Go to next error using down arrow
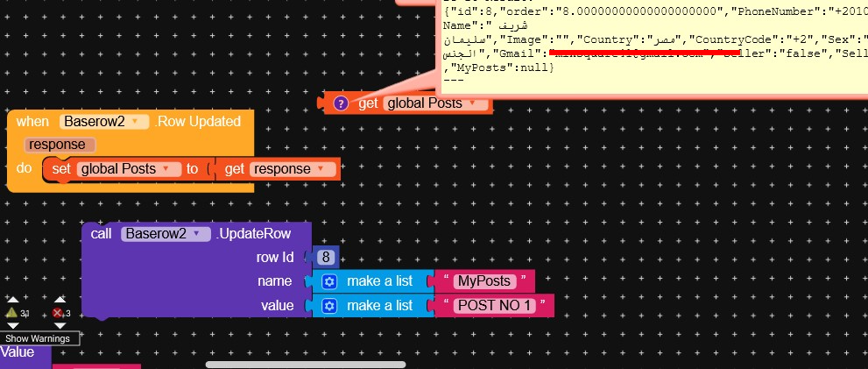 click(x=59, y=325)
